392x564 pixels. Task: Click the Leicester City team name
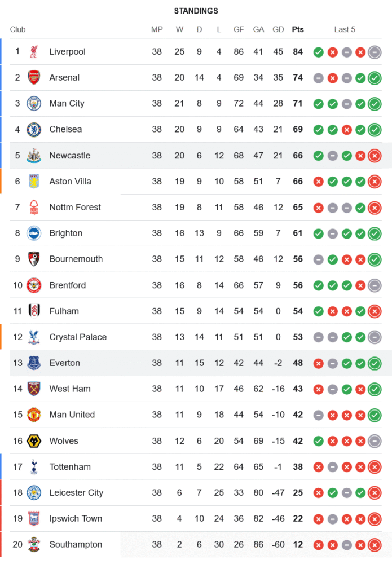(76, 493)
